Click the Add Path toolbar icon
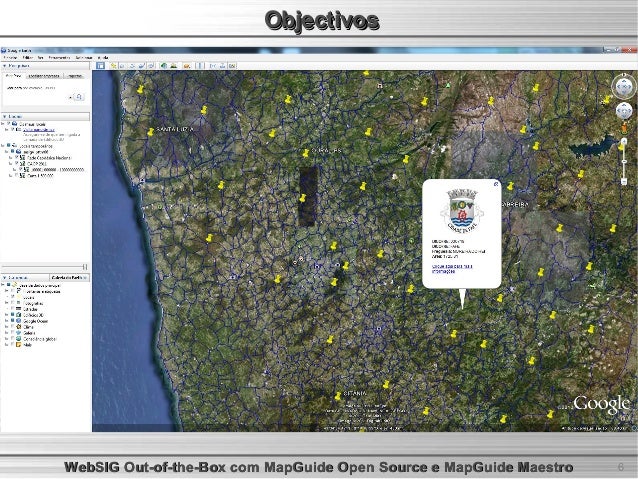 (x=132, y=66)
